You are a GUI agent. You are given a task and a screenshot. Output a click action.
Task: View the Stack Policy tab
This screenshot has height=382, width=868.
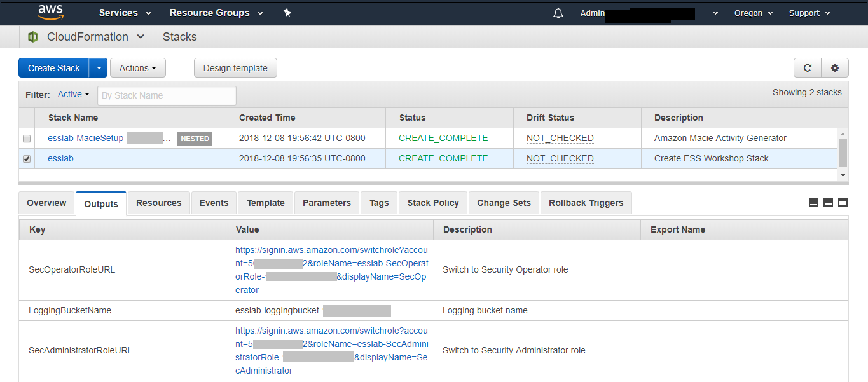click(433, 203)
